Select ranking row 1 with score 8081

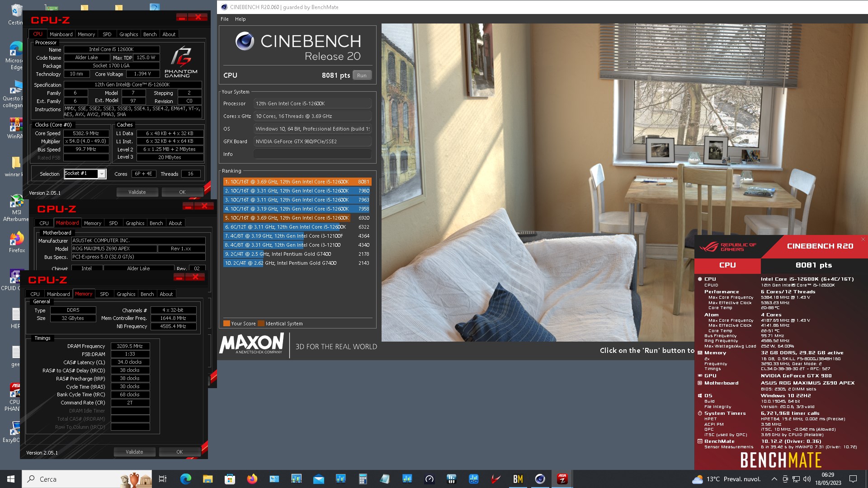click(x=297, y=182)
